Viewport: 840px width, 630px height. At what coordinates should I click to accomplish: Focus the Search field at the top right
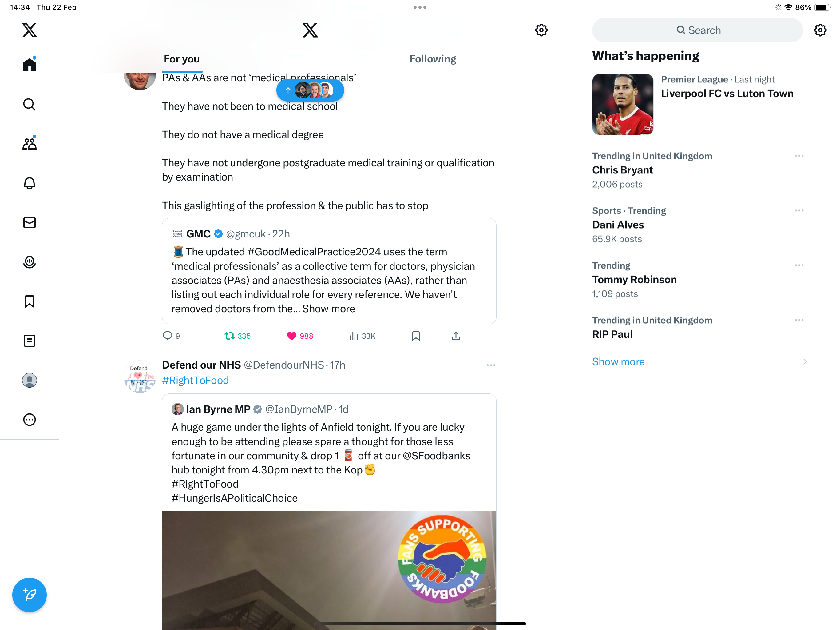coord(697,30)
